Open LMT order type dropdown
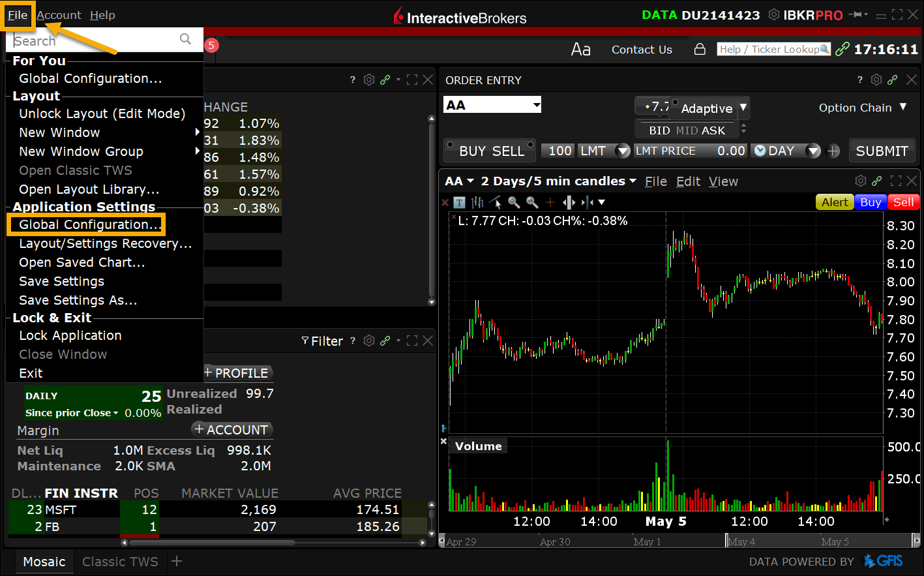The image size is (924, 576). (x=622, y=151)
